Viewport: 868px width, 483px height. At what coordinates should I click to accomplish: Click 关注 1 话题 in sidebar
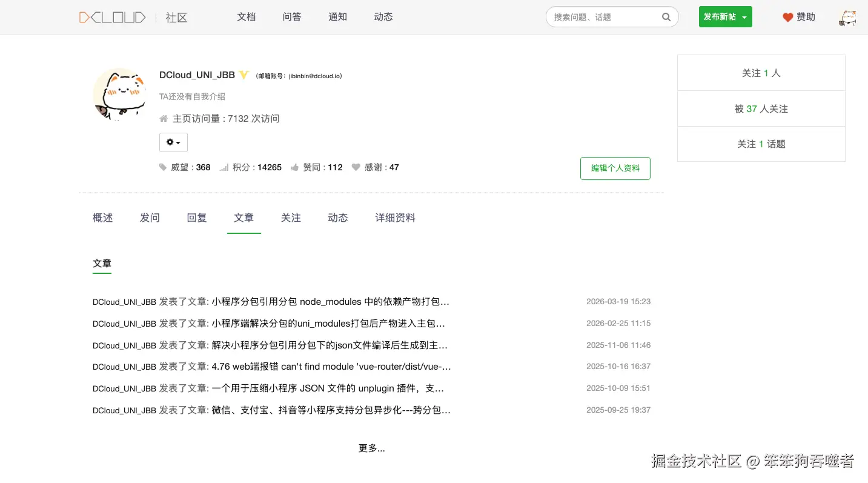coord(761,144)
